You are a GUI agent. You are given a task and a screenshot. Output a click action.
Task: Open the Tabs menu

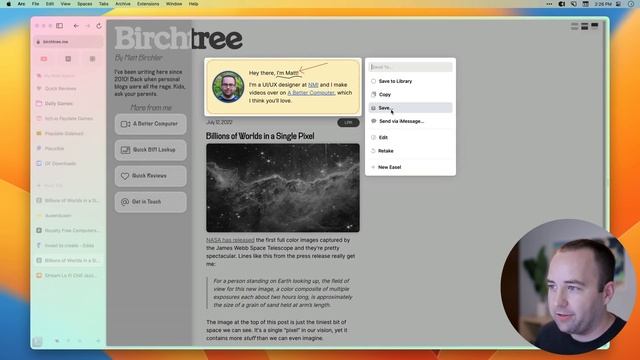click(x=104, y=4)
